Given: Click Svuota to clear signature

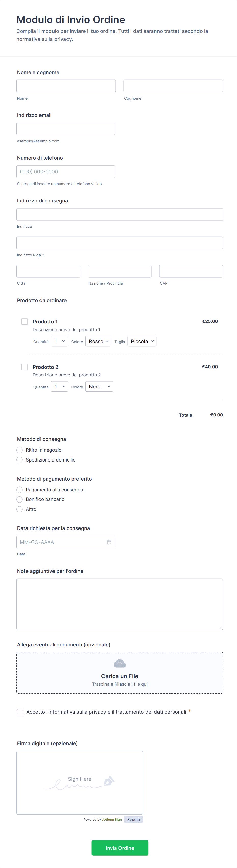Looking at the screenshot, I should click(134, 819).
